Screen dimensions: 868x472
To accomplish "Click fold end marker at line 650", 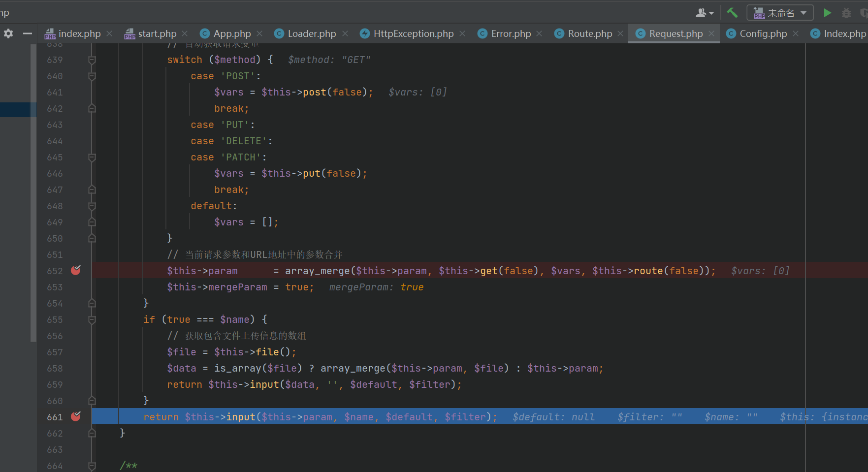I will [x=92, y=238].
